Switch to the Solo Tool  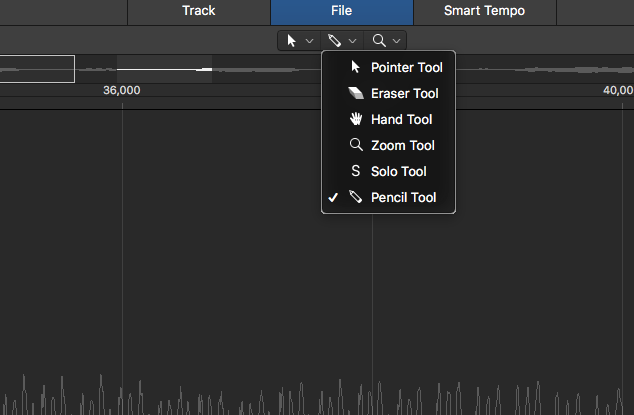click(x=398, y=172)
